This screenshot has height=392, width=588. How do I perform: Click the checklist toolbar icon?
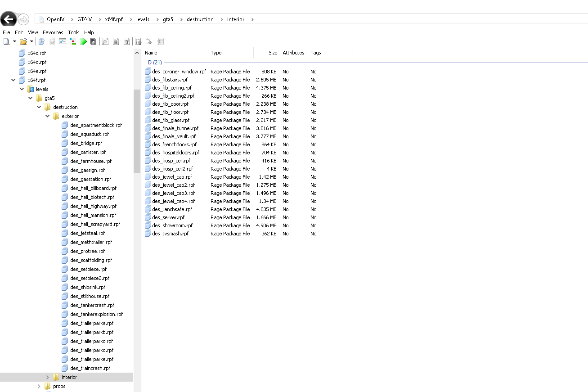pyautogui.click(x=62, y=41)
